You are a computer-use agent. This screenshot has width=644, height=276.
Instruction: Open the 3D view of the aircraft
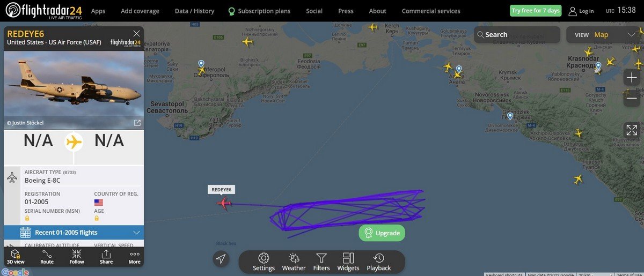coord(16,257)
